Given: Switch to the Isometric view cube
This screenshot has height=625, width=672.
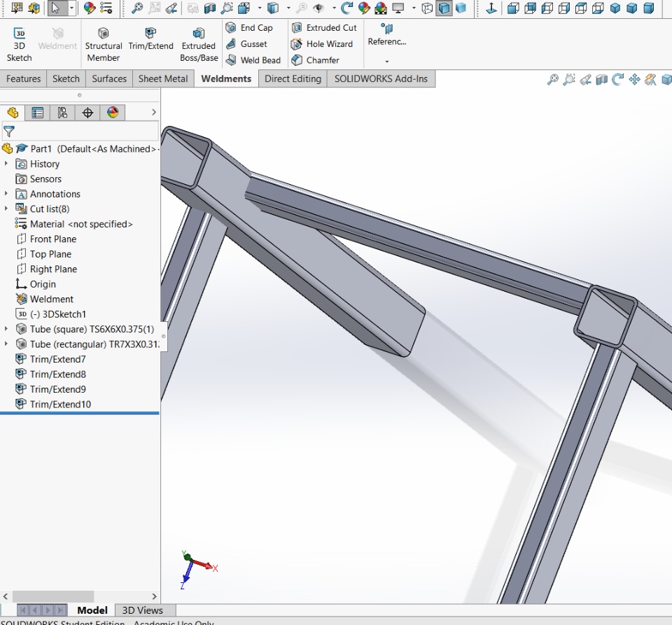Looking at the screenshot, I should click(x=615, y=8).
